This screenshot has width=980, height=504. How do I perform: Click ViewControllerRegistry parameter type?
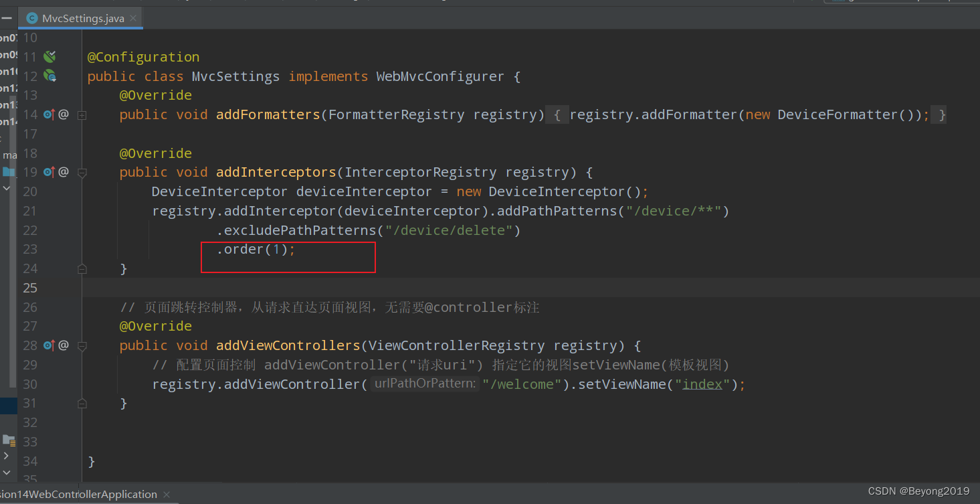457,345
